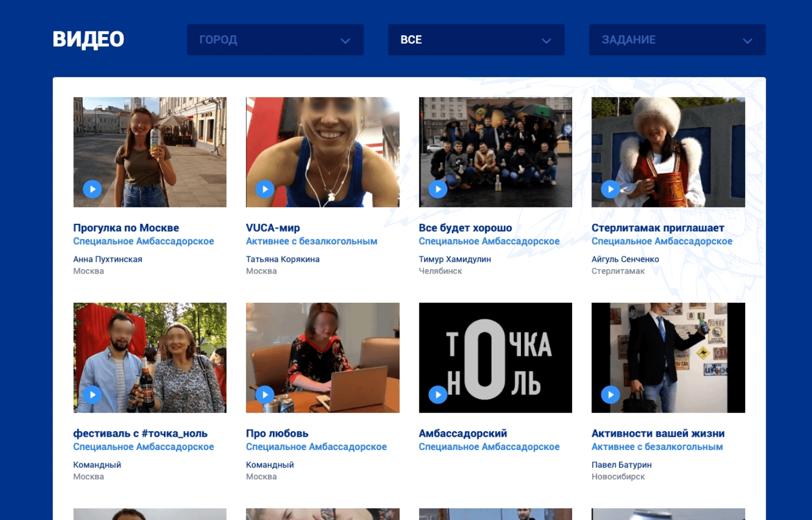Click the ВИДЕО page heading
The image size is (812, 520).
click(88, 39)
